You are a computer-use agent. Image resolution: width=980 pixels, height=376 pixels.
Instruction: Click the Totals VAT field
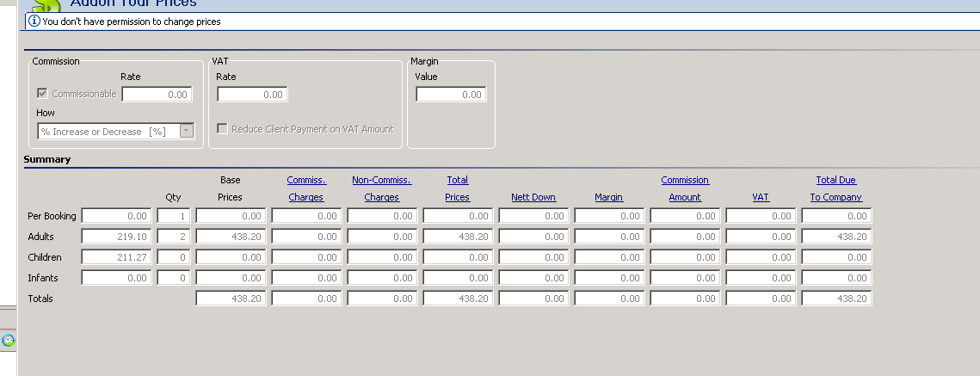[761, 299]
